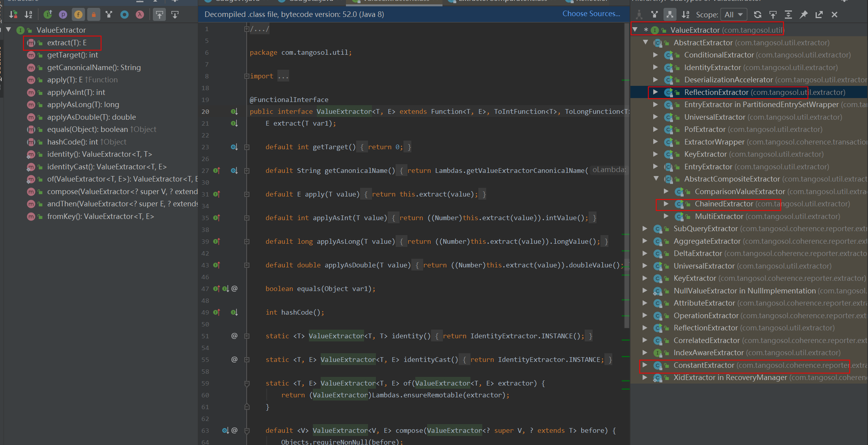Select extract(T): E method in Structure
The image size is (868, 445).
[67, 43]
